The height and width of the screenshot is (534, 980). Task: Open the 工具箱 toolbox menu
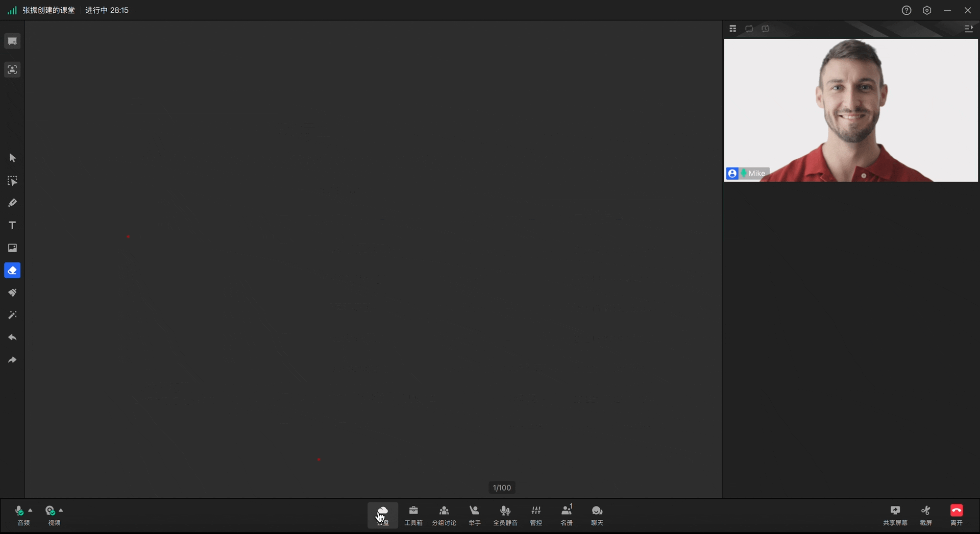(413, 516)
